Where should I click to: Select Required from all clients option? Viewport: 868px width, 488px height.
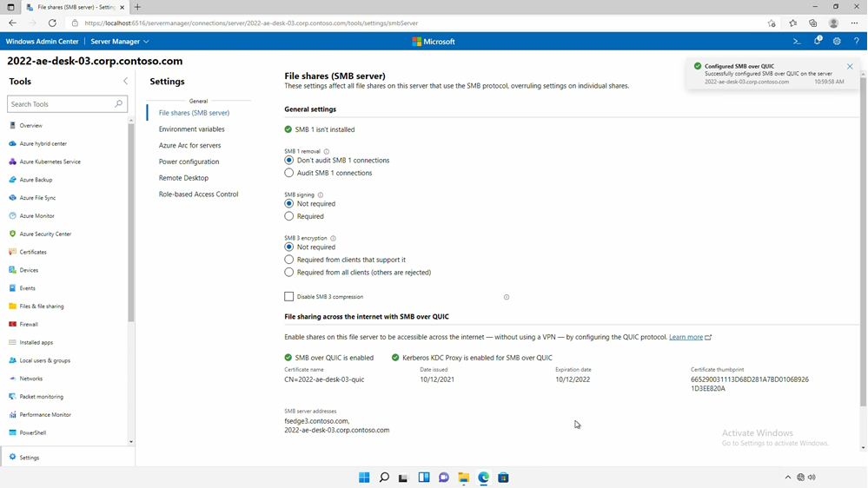[289, 272]
